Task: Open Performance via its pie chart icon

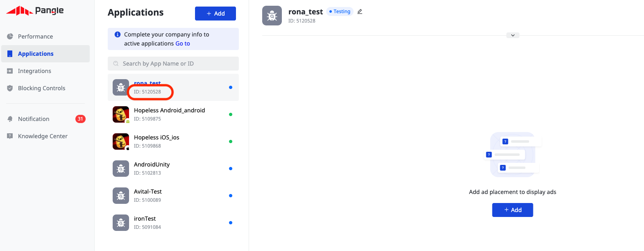Action: click(x=10, y=37)
